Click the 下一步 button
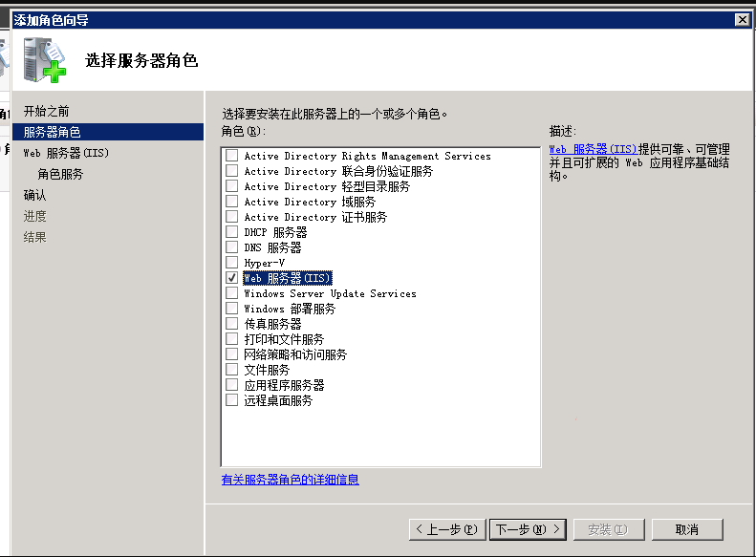The image size is (756, 557). (528, 529)
